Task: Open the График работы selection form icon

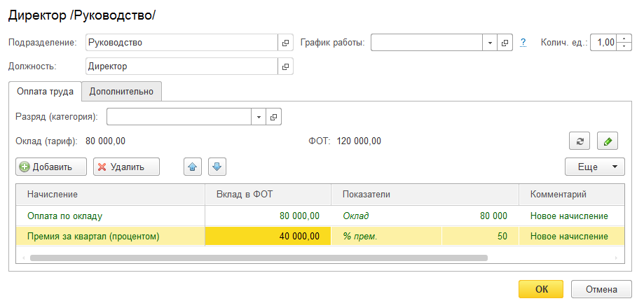Action: pos(506,43)
